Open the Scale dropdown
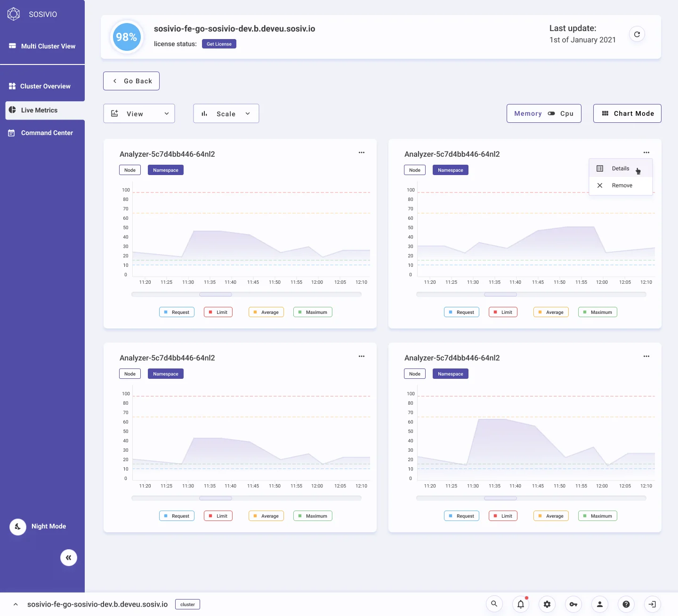The image size is (678, 616). coord(226,113)
